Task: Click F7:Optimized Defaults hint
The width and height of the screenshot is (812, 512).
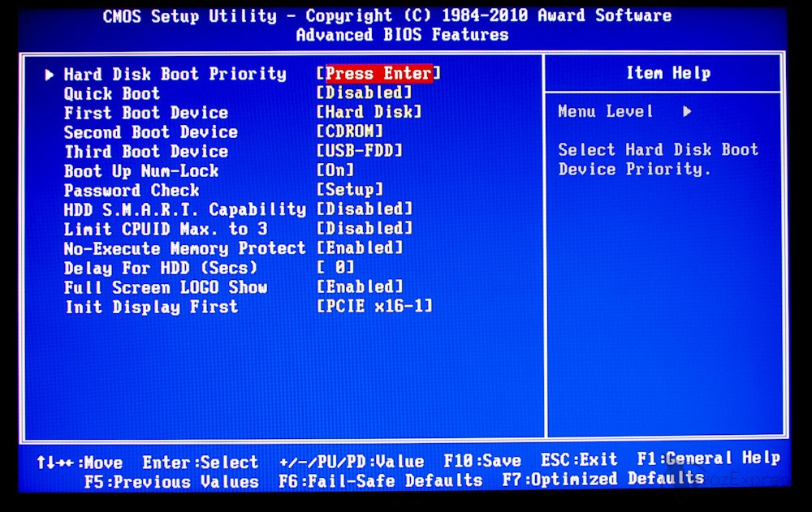Action: tap(603, 479)
